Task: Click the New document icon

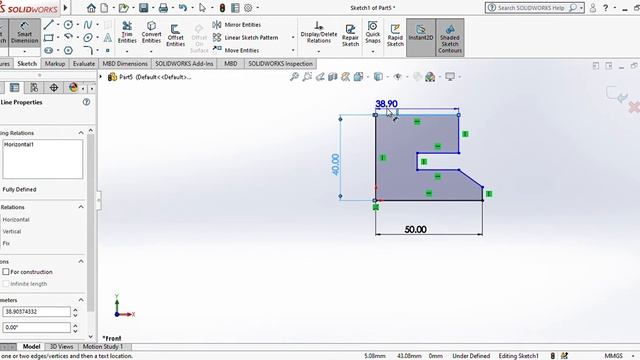Action: pos(104,8)
